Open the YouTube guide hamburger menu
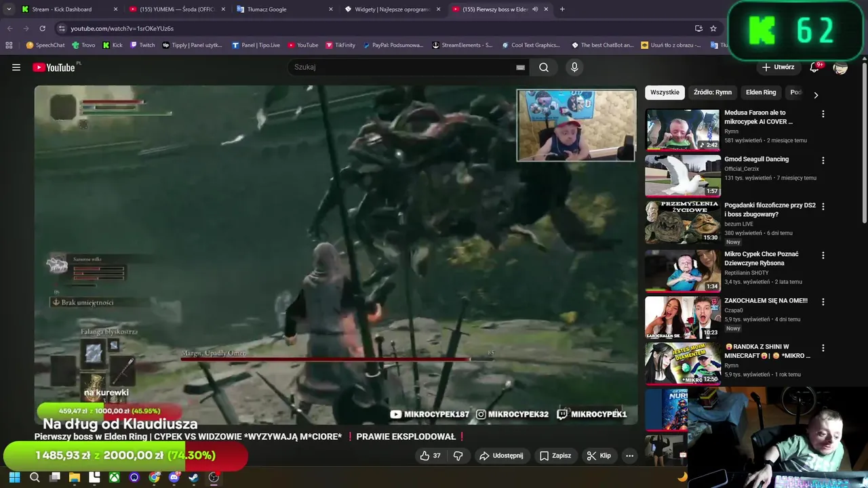 coord(16,67)
